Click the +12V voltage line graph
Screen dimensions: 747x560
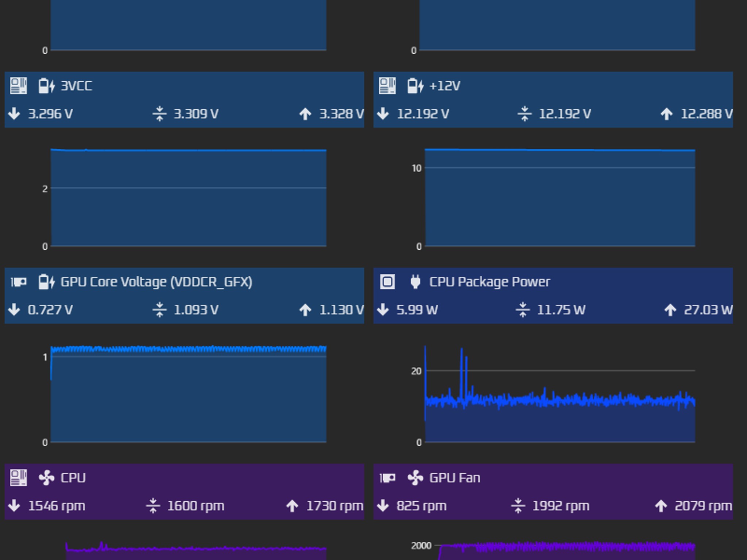(x=560, y=198)
